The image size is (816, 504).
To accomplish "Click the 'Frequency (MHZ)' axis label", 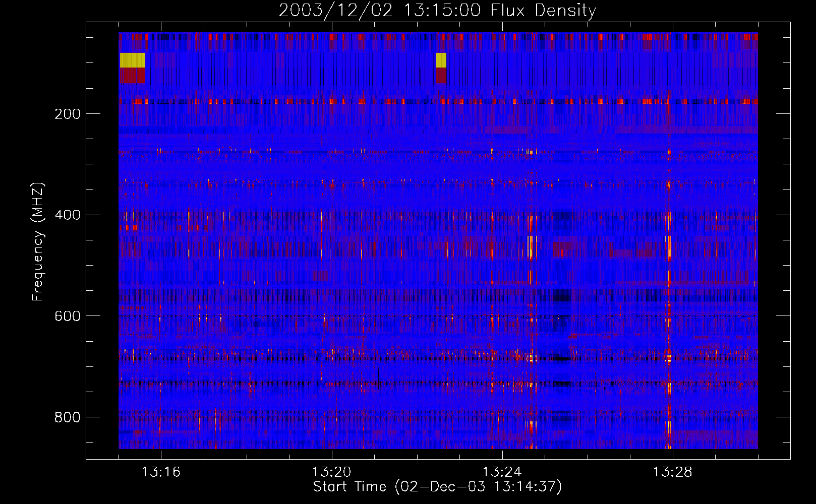I will click(37, 242).
